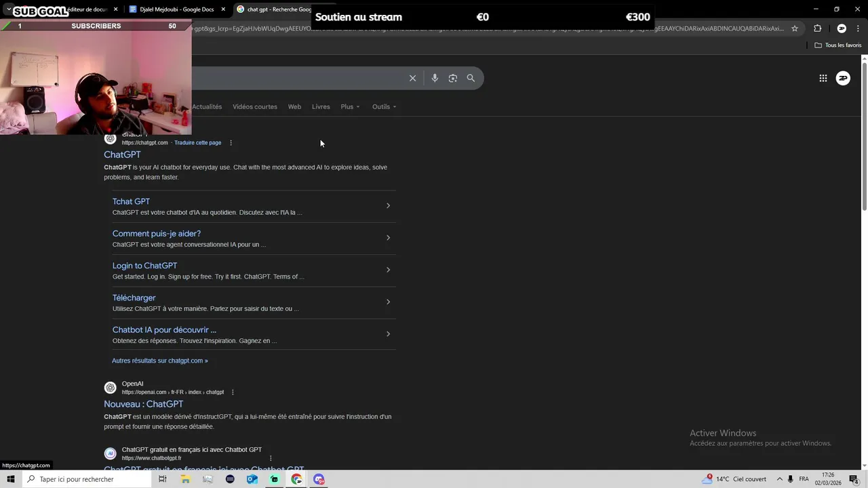868x488 pixels.
Task: Click the page vertical scrollbar thumb
Action: click(864, 136)
